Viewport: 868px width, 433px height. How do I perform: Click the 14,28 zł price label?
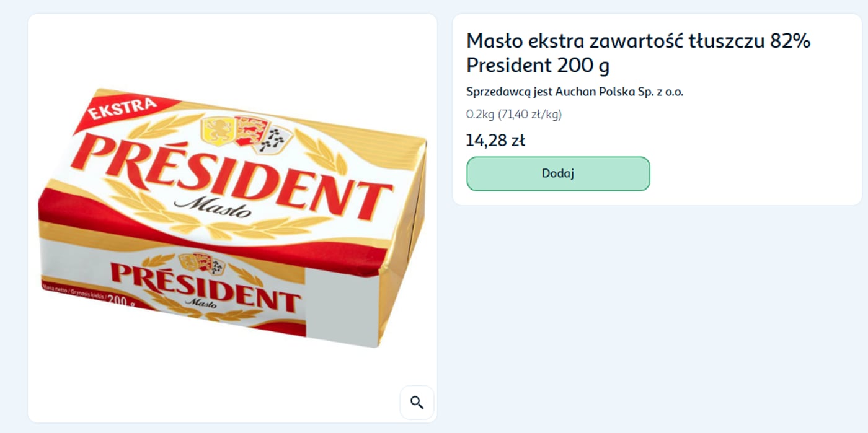coord(495,140)
